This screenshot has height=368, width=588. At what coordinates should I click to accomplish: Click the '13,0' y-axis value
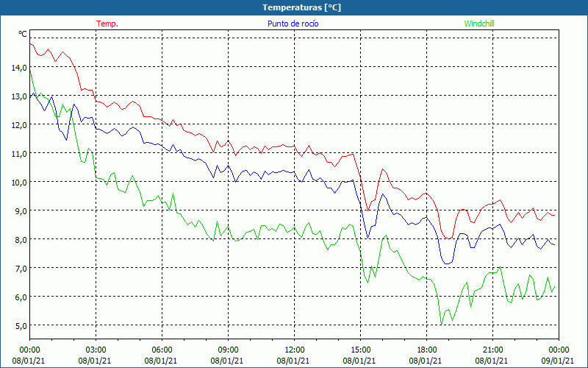(x=20, y=96)
